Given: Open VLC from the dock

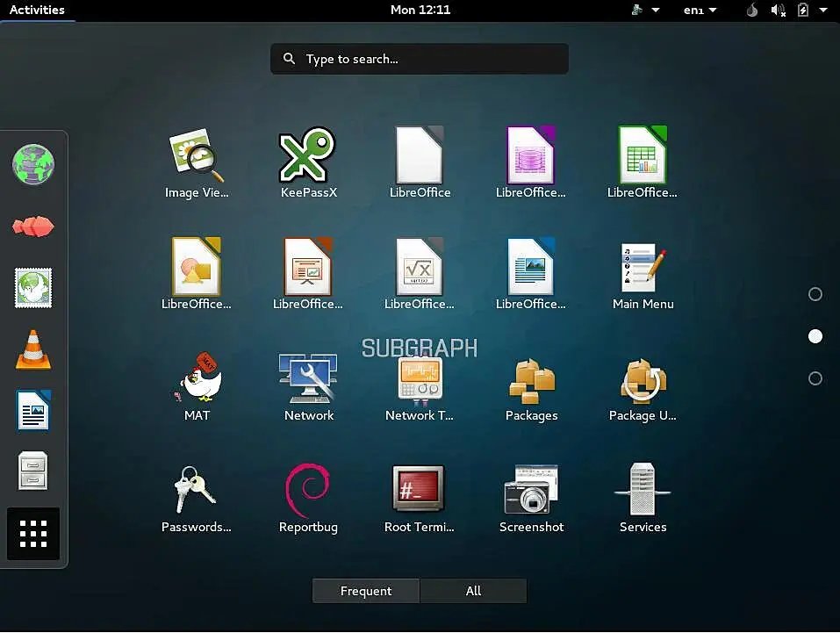Looking at the screenshot, I should [33, 350].
